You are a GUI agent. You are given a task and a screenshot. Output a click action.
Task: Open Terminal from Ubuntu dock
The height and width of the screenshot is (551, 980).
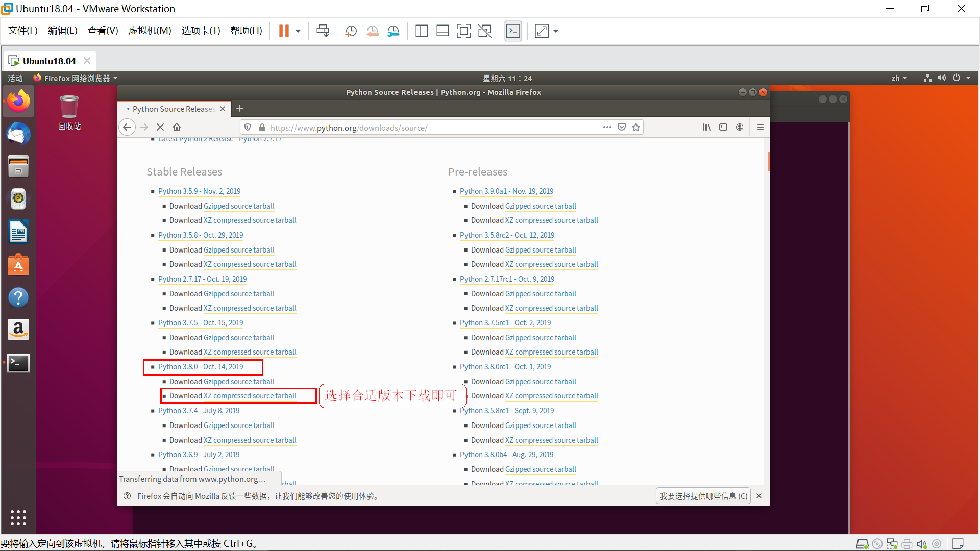[x=18, y=363]
